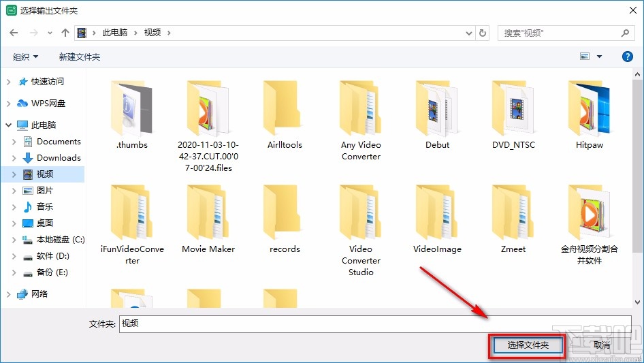
Task: Expand the 快速访问 tree node
Action: pyautogui.click(x=8, y=82)
